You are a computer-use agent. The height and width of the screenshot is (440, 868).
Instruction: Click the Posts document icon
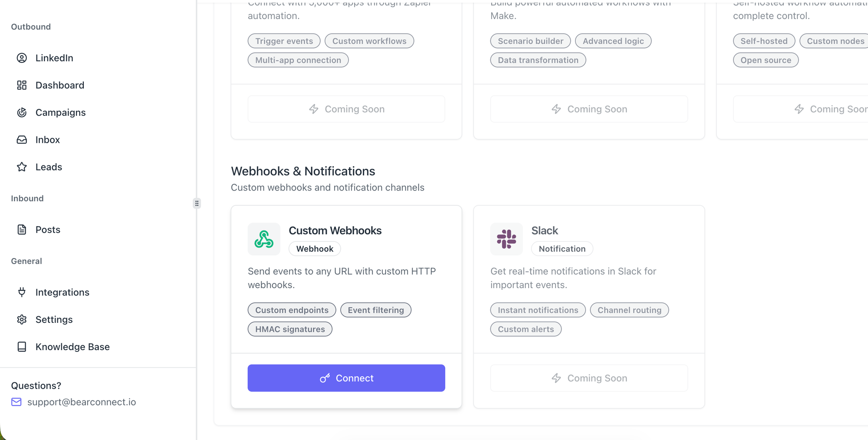[x=22, y=230]
